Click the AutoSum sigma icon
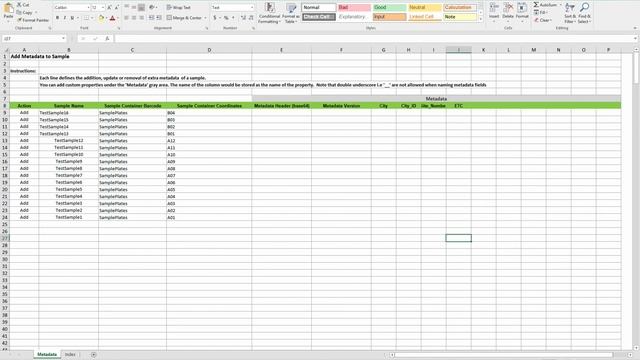640x360 pixels. click(536, 4)
